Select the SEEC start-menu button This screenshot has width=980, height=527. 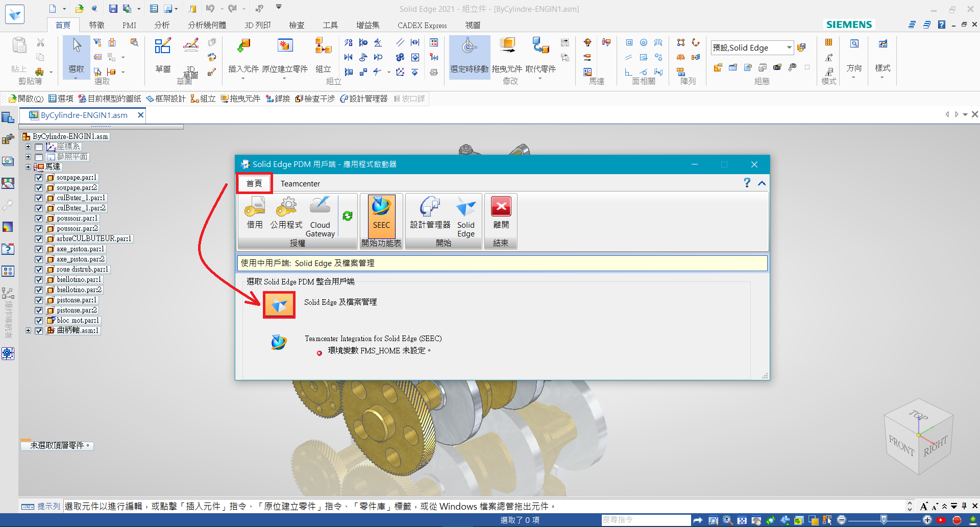tap(381, 217)
